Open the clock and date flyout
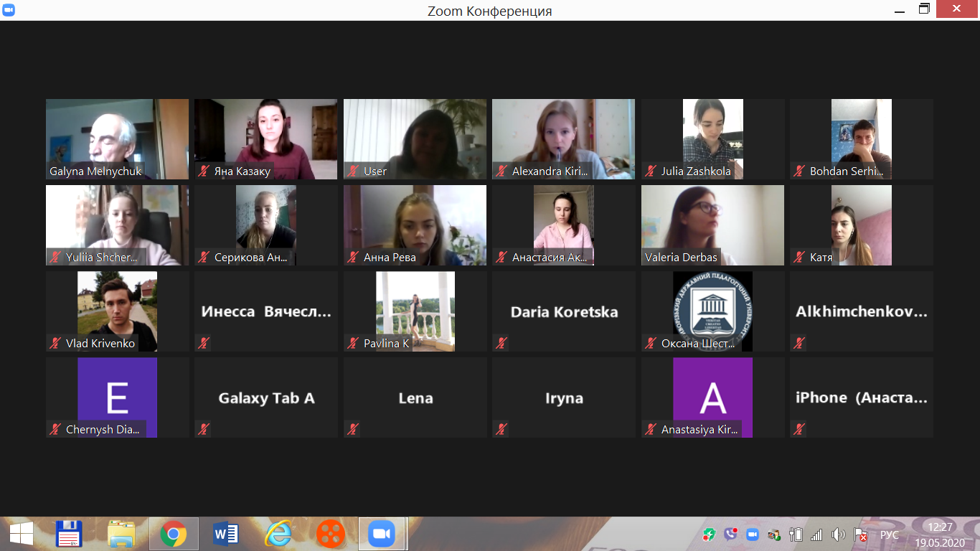This screenshot has height=551, width=980. click(939, 534)
